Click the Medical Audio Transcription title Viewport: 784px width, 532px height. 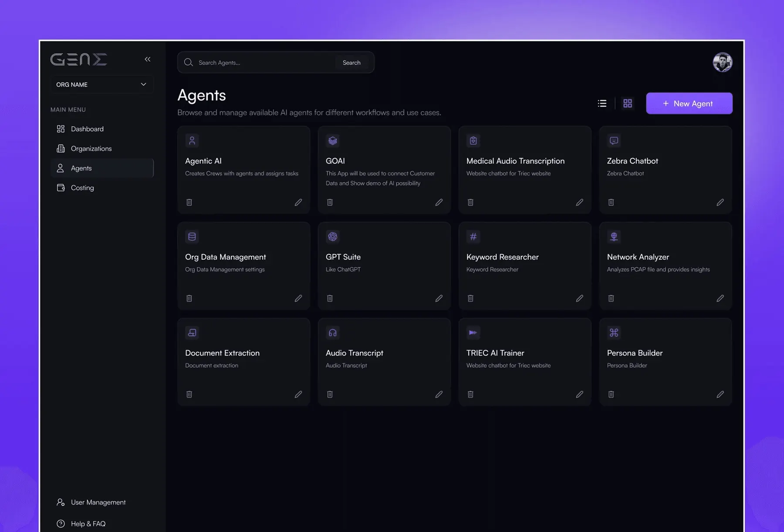(x=515, y=161)
